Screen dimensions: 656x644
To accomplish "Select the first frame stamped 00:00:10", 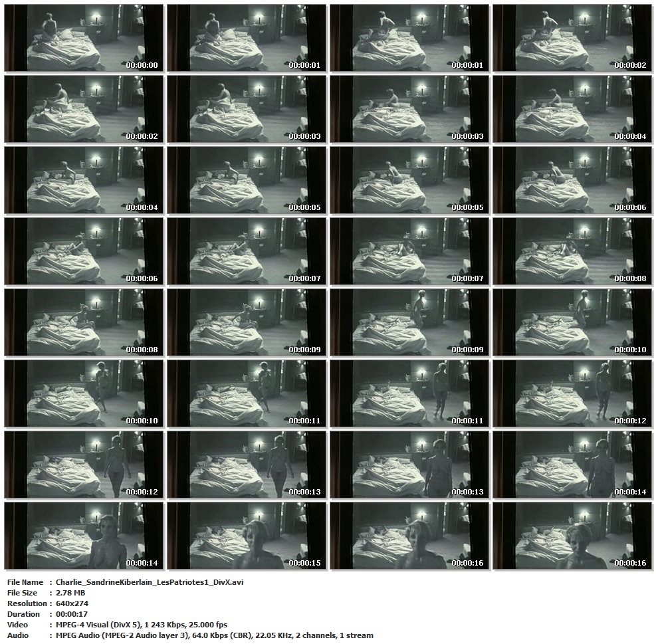I will (572, 322).
